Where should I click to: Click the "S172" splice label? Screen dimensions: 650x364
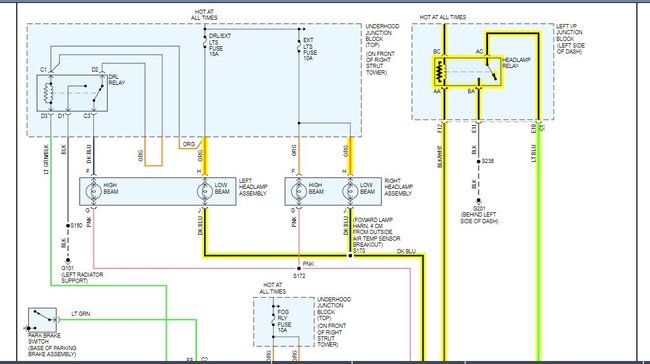coord(299,276)
